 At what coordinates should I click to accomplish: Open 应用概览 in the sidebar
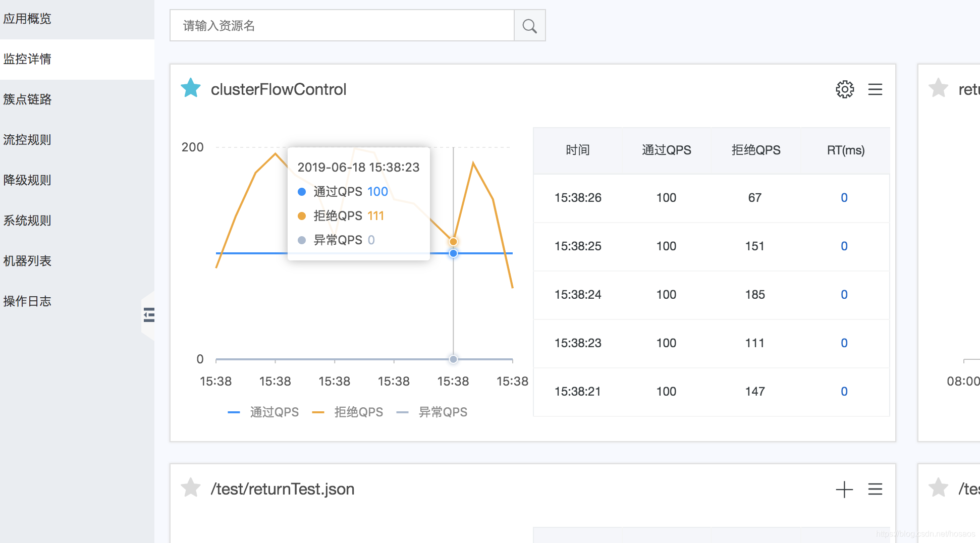[x=77, y=19]
